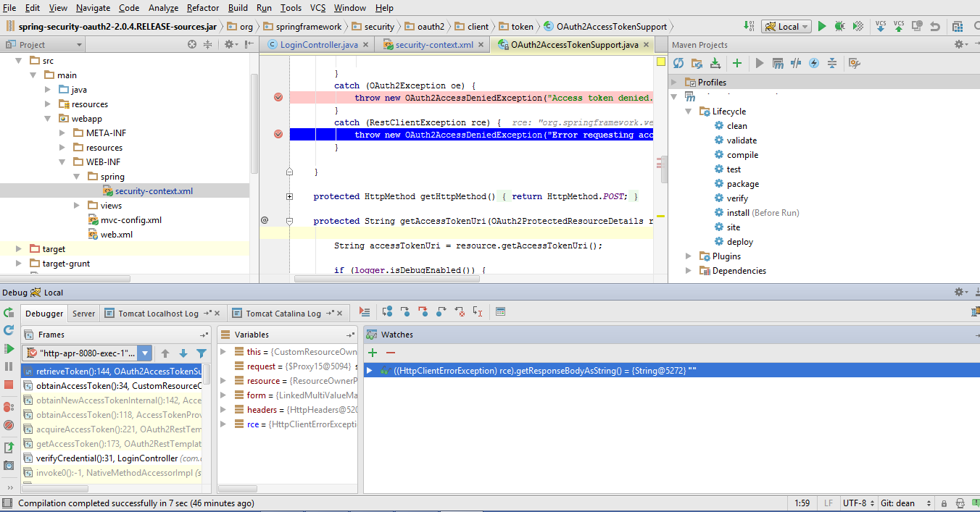Stop the debug session with red square

coord(9,385)
